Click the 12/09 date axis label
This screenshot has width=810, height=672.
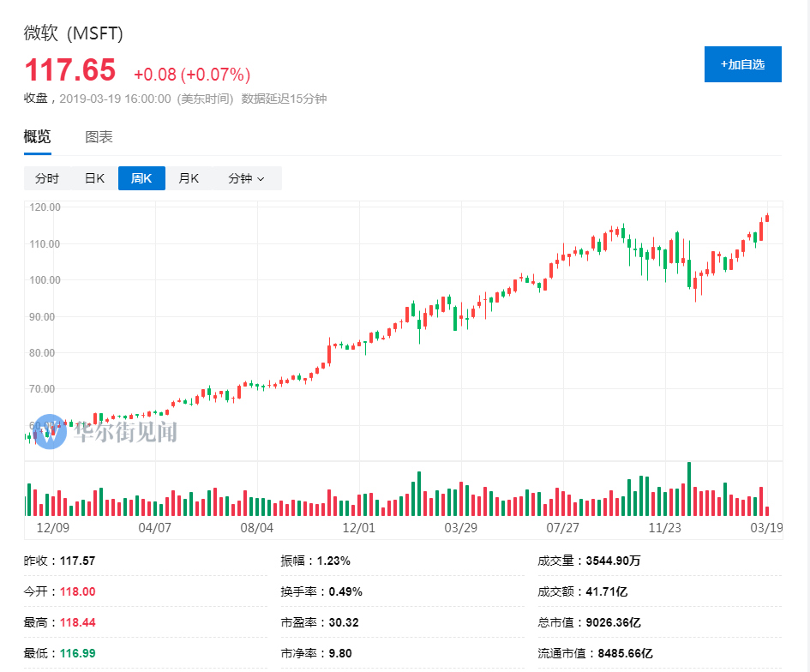coord(52,528)
